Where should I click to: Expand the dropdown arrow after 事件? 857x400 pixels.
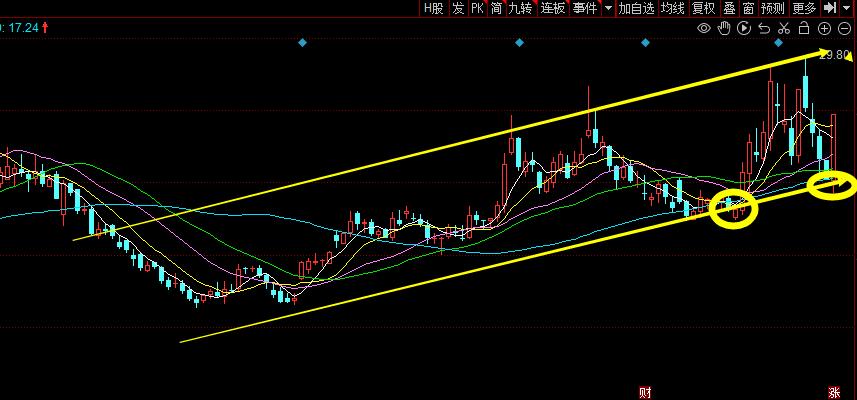tap(608, 8)
